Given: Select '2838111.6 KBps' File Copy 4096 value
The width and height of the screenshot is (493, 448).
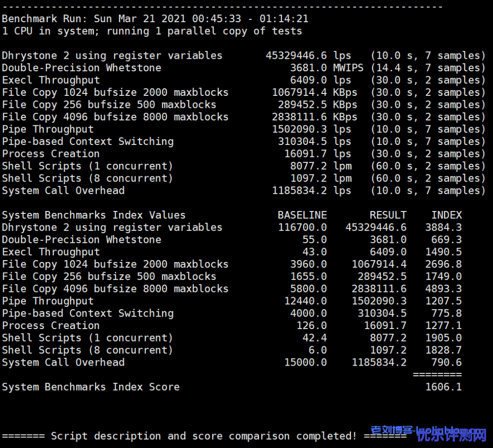Looking at the screenshot, I should (314, 117).
